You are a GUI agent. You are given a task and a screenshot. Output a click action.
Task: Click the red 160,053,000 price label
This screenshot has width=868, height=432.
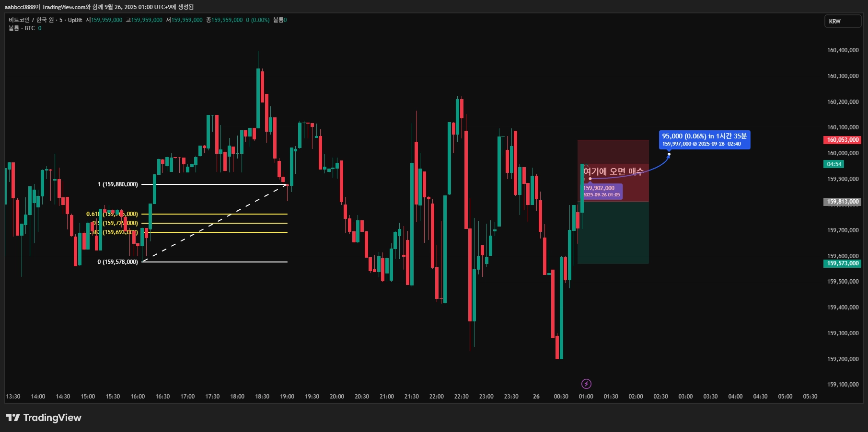843,140
